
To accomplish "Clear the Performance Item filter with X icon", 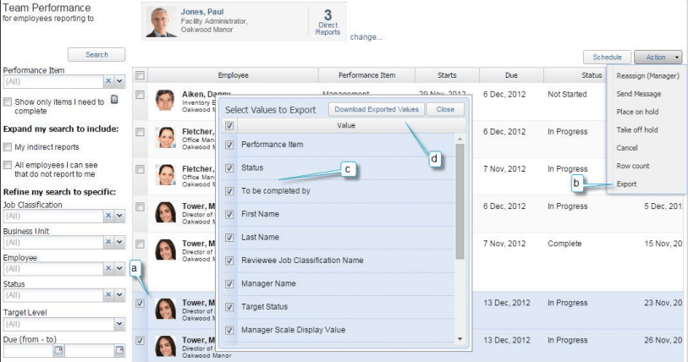I will point(108,81).
